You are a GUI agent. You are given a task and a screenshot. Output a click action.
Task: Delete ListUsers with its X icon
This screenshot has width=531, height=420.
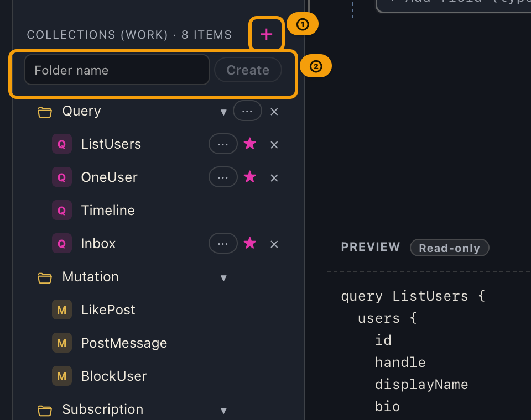point(274,145)
